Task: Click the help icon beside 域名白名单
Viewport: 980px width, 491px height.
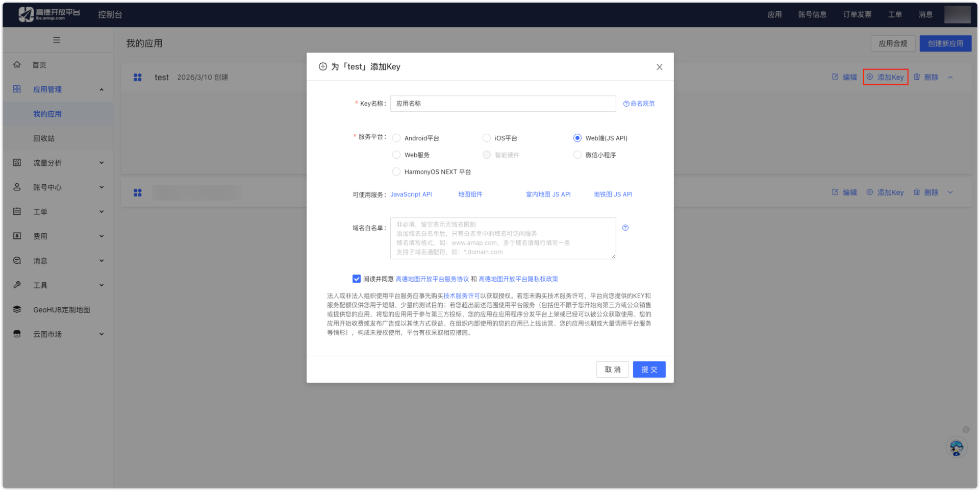Action: [625, 228]
